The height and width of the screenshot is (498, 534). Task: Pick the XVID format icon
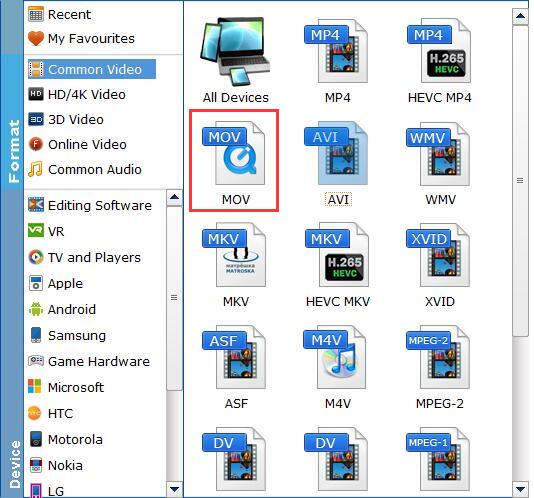[438, 255]
